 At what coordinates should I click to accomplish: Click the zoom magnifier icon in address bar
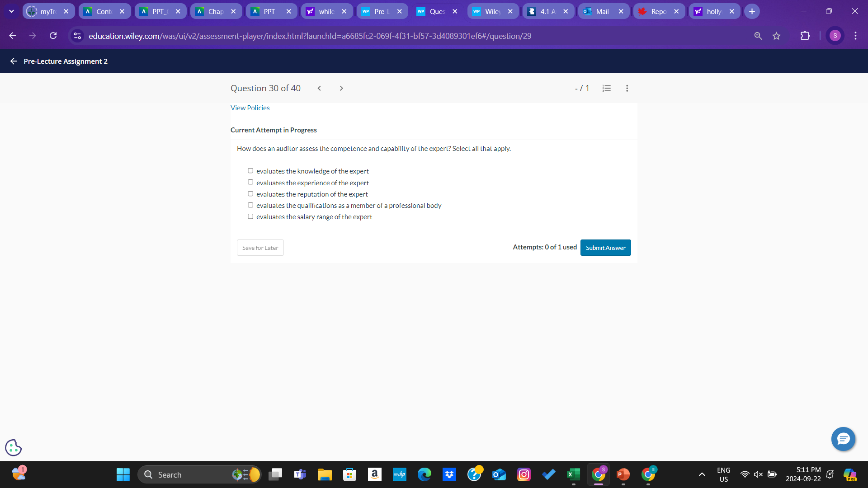click(758, 36)
